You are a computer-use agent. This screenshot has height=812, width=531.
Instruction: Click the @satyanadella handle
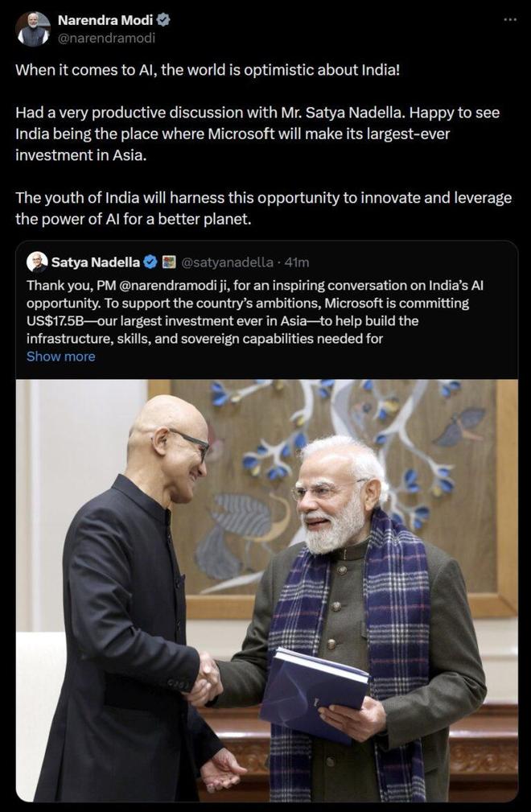coord(228,262)
